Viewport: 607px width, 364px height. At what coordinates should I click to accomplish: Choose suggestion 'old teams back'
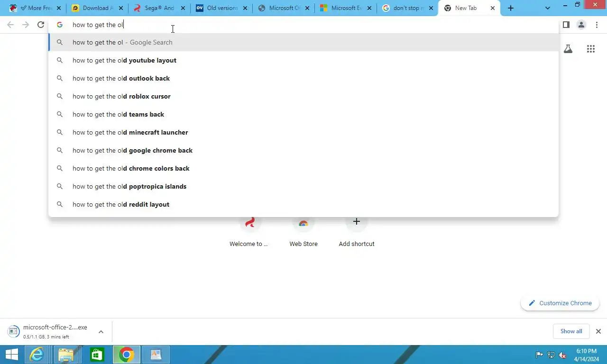[x=303, y=114]
